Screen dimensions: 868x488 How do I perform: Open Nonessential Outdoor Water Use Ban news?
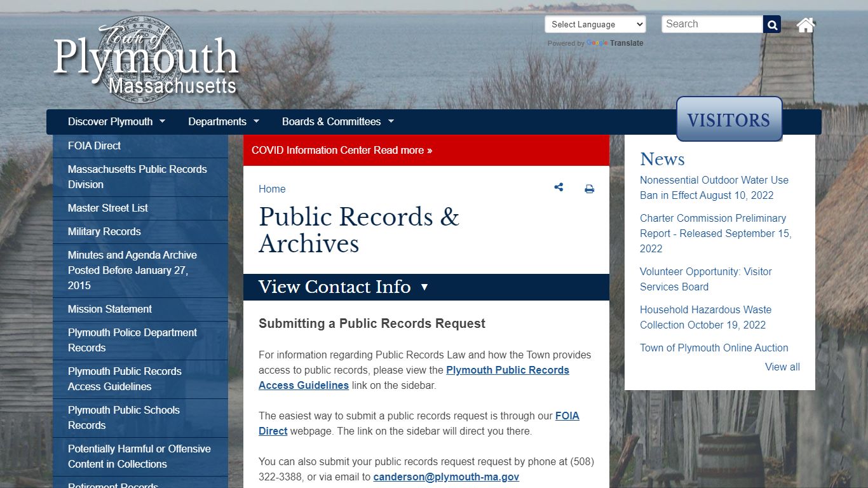point(714,187)
